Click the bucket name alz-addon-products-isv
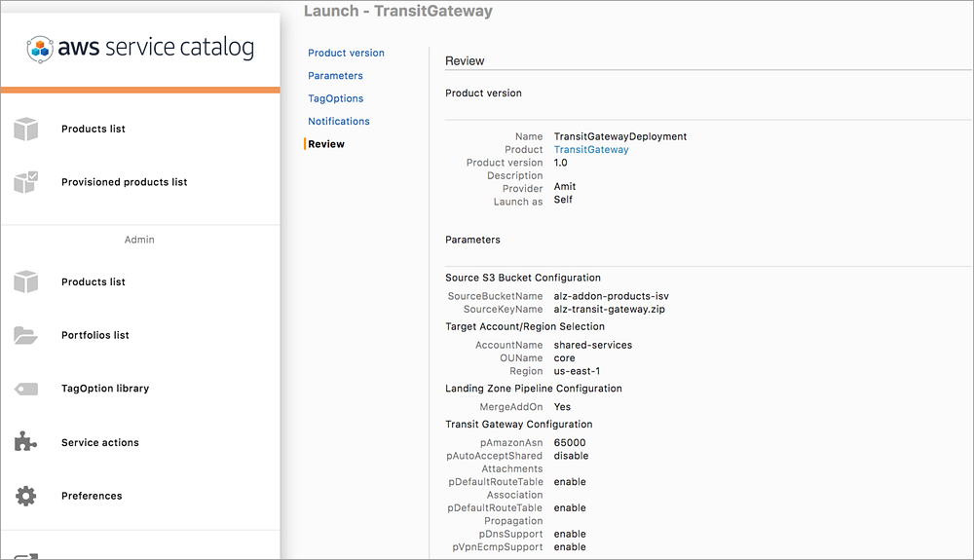The width and height of the screenshot is (974, 560). (x=612, y=296)
